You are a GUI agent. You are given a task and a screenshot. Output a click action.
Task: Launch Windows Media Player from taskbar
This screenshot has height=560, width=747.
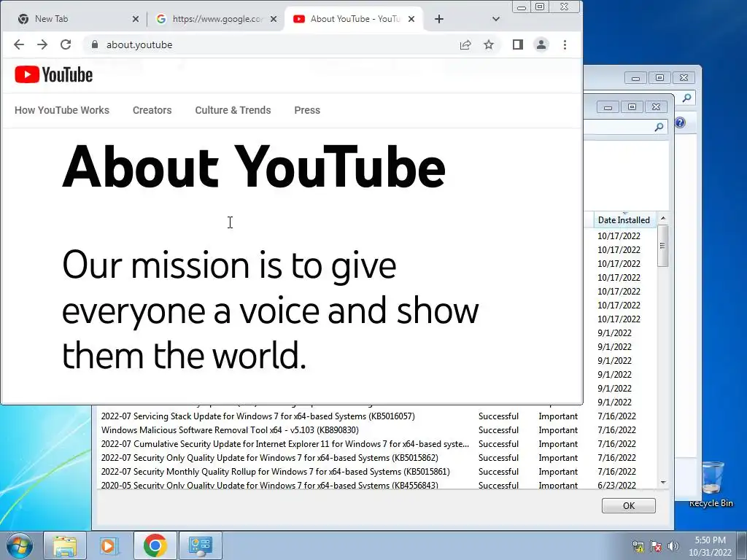coord(109,545)
